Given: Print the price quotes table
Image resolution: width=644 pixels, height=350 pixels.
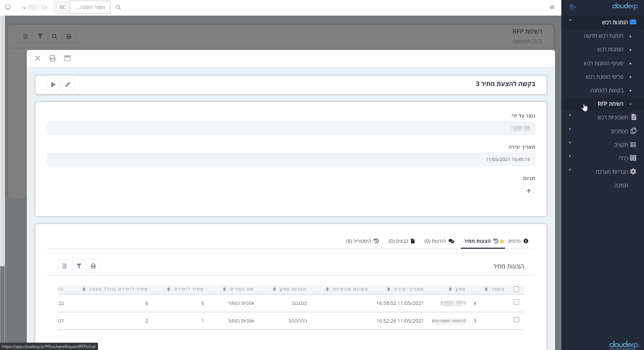Looking at the screenshot, I should tap(93, 266).
